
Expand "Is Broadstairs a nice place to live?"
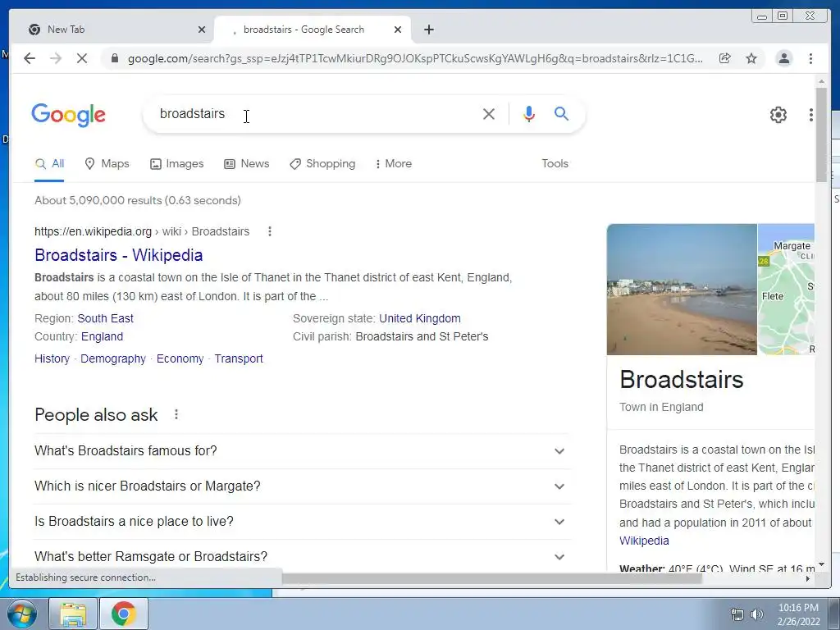[x=302, y=522]
